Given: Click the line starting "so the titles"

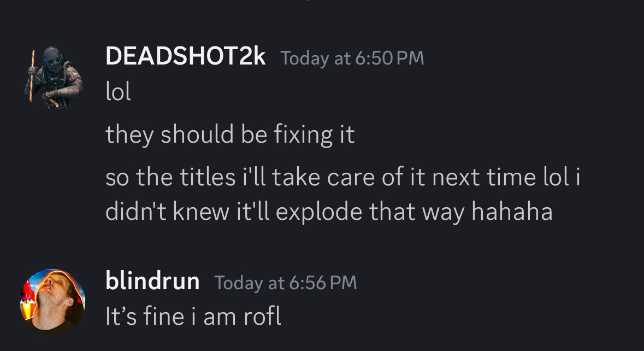Looking at the screenshot, I should [x=342, y=177].
